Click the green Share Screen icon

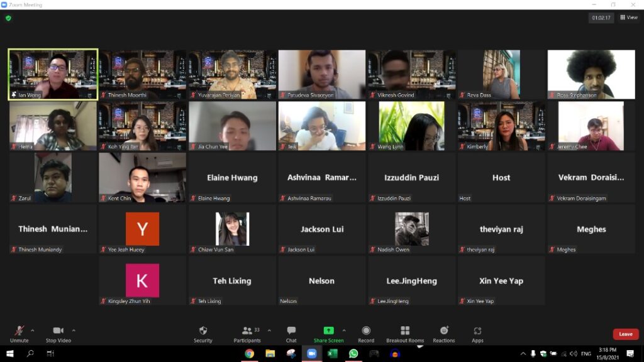328,331
